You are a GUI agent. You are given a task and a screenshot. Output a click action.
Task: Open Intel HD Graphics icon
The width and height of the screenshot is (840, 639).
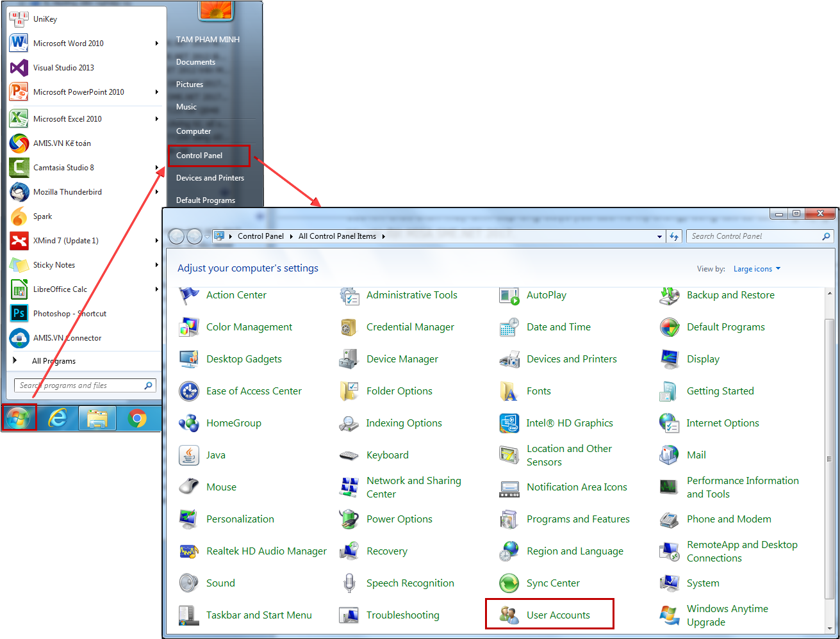click(509, 423)
